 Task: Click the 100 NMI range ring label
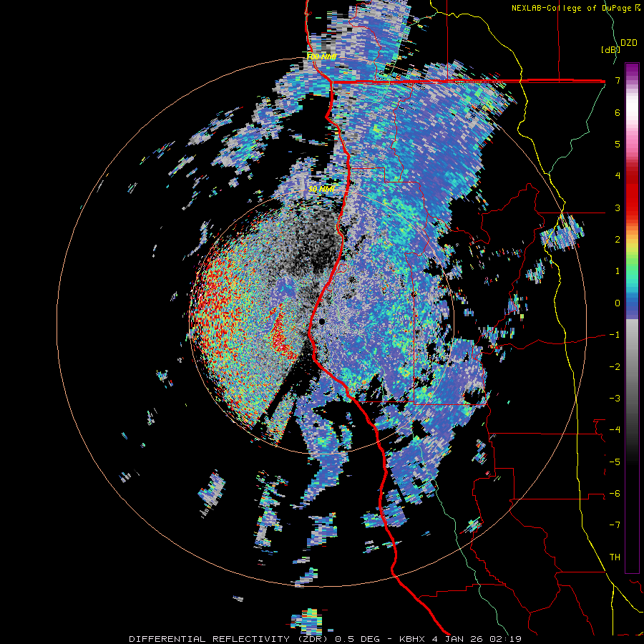pos(321,57)
